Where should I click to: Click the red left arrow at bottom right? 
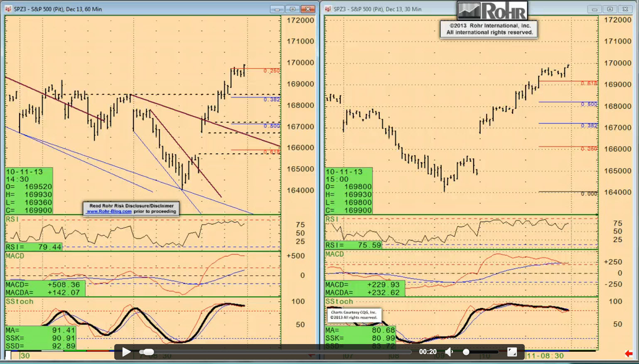coord(628,354)
